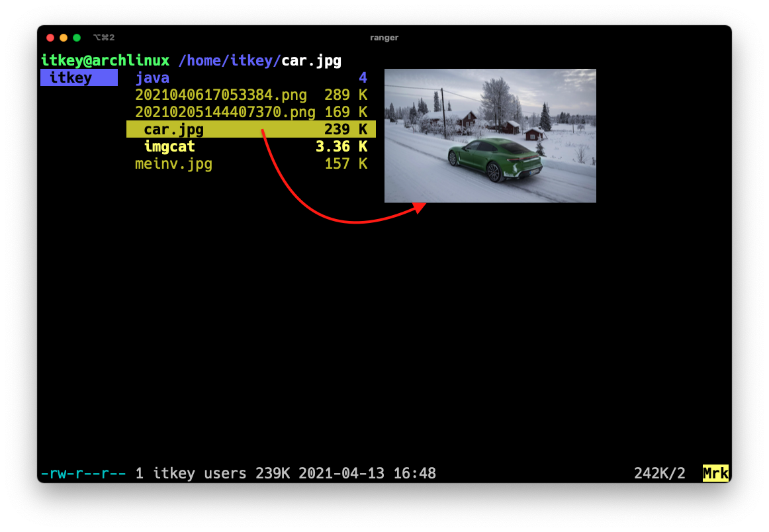
Task: Select the meinv.jpg file
Action: coord(173,163)
